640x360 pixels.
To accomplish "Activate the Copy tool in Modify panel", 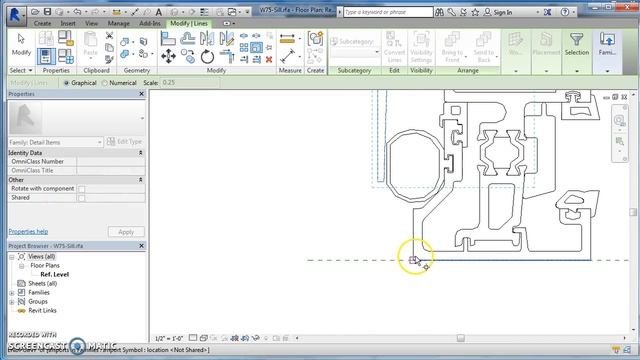I will point(188,56).
